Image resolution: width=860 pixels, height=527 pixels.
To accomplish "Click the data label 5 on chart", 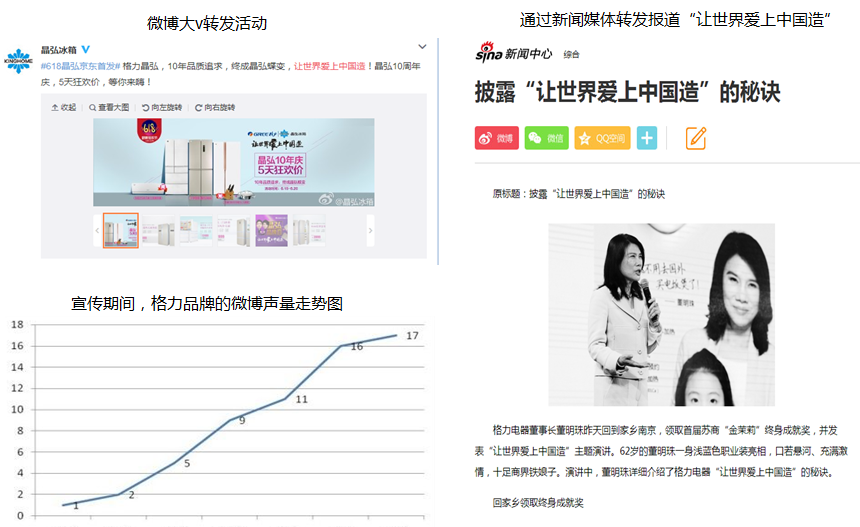I will click(187, 463).
